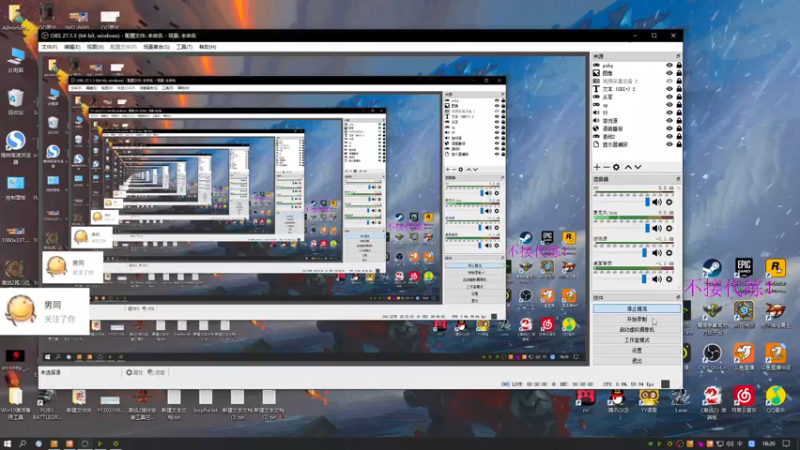Open the 编辑(E) menu
This screenshot has width=800, height=450.
72,47
